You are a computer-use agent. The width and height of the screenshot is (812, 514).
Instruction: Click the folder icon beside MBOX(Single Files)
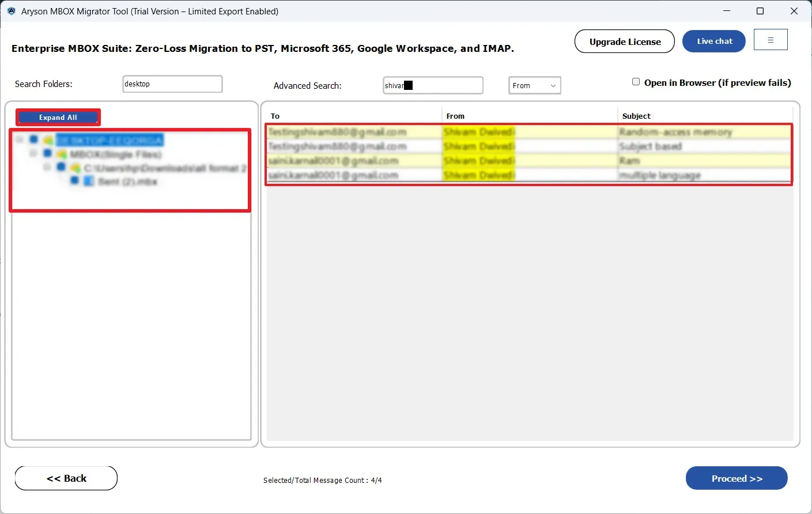[61, 154]
